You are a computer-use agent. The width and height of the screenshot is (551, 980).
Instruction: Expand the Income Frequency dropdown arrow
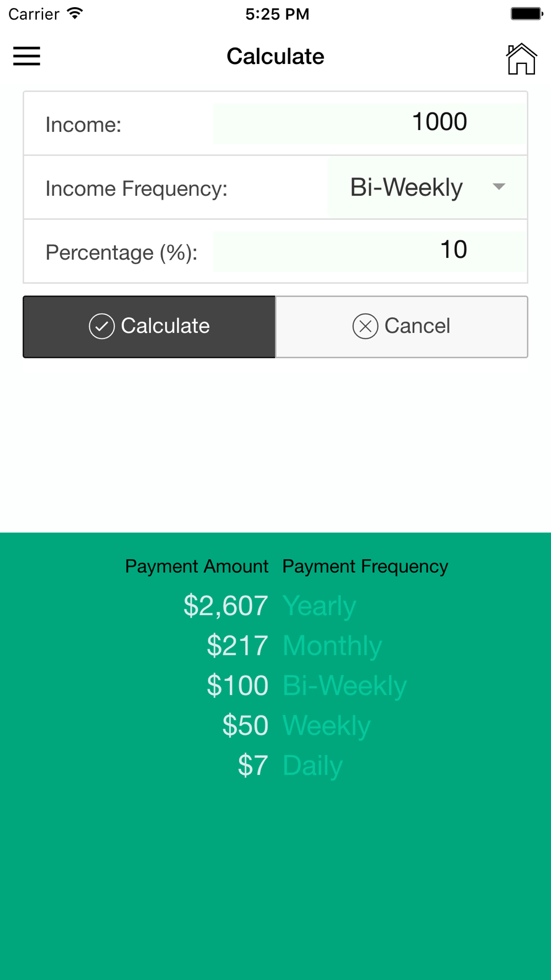click(499, 187)
